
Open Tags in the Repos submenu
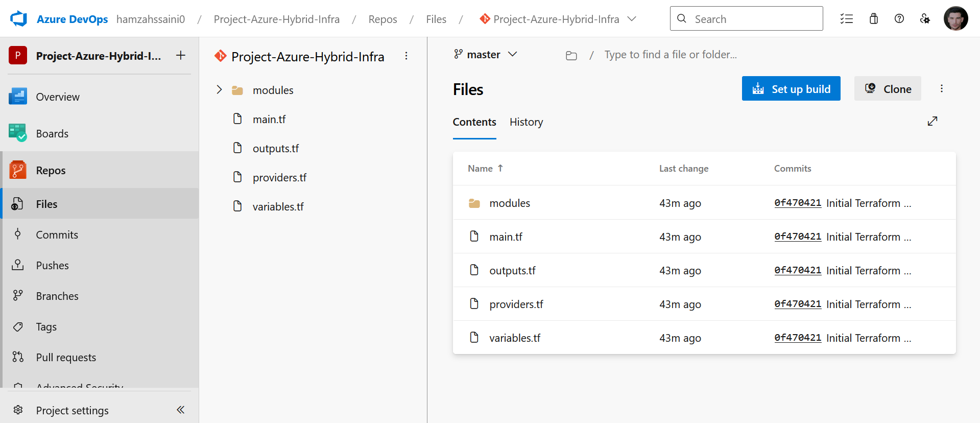tap(100, 326)
